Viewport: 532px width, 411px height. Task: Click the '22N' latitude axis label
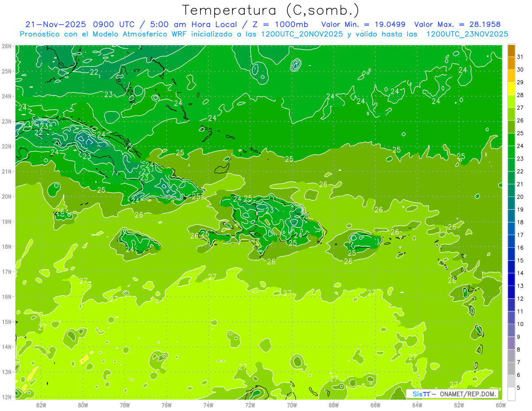pyautogui.click(x=7, y=146)
